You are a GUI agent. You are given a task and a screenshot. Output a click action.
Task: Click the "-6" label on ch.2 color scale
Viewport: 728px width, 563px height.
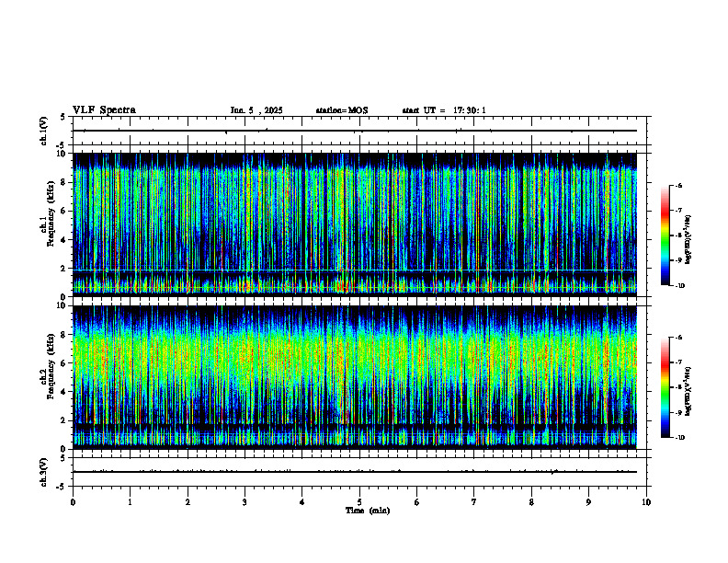[x=678, y=338]
